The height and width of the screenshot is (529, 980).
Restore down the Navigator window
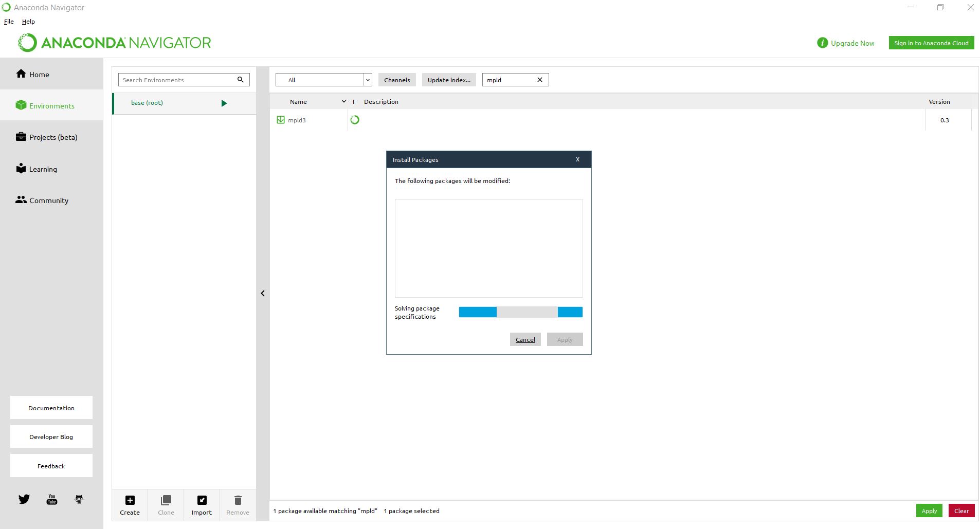point(940,7)
